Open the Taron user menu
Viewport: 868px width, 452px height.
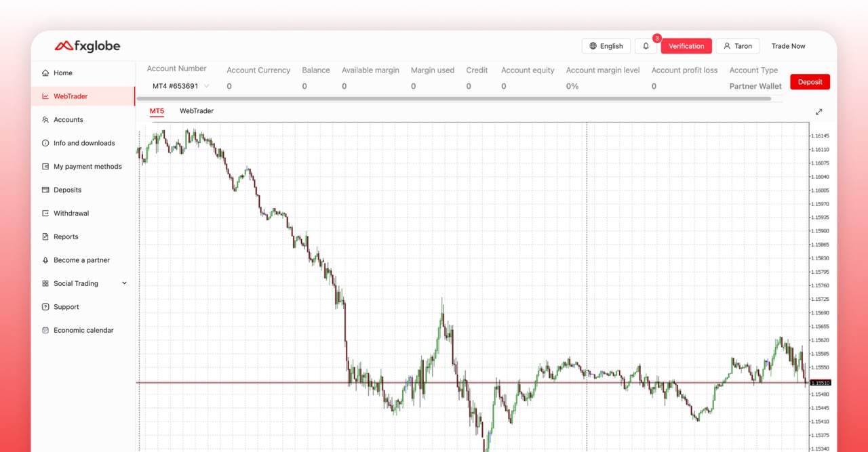737,46
